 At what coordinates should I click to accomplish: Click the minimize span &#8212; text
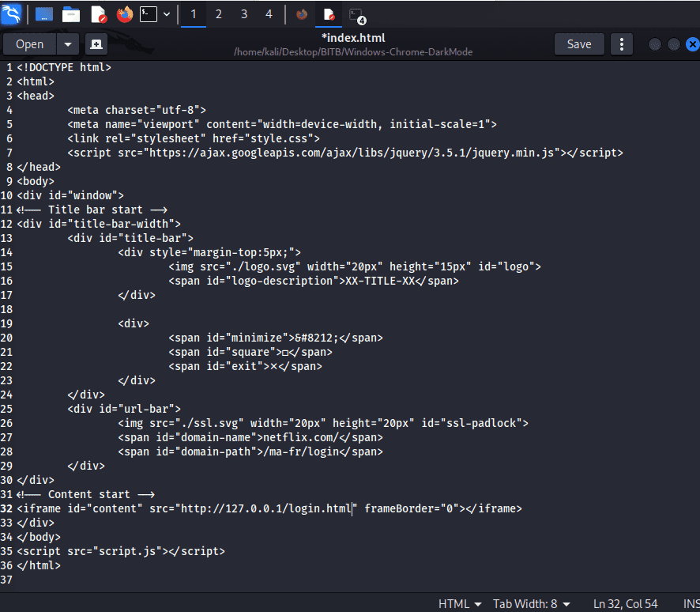point(317,338)
